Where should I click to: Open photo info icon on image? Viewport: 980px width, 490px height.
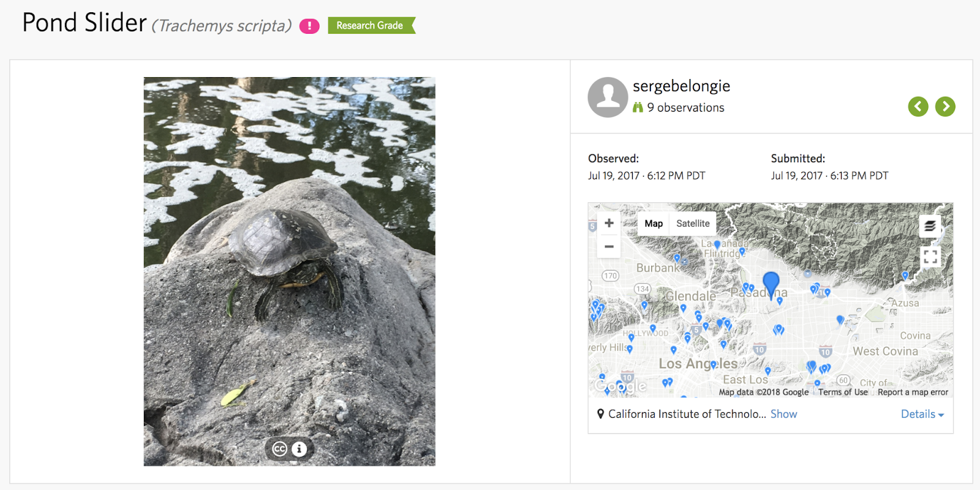pos(299,449)
